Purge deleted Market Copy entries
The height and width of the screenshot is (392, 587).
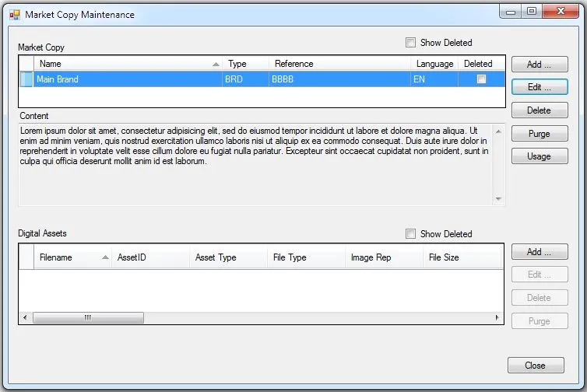[539, 134]
